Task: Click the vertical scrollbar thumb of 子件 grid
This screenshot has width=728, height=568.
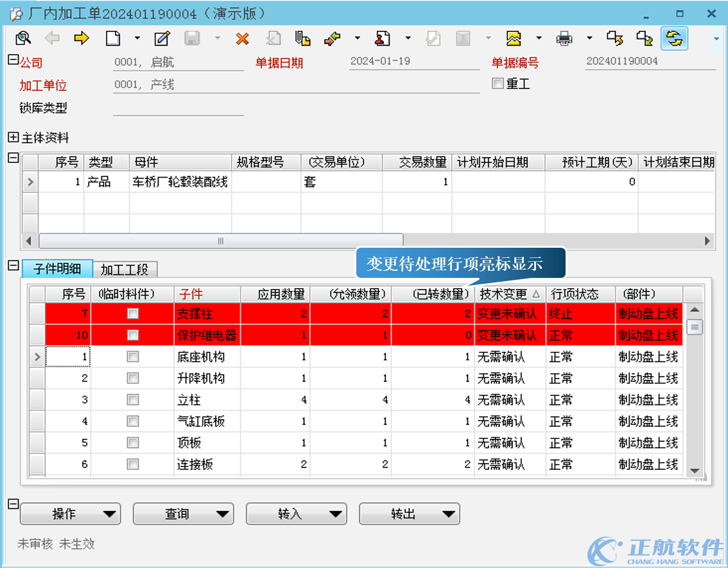Action: tap(695, 327)
